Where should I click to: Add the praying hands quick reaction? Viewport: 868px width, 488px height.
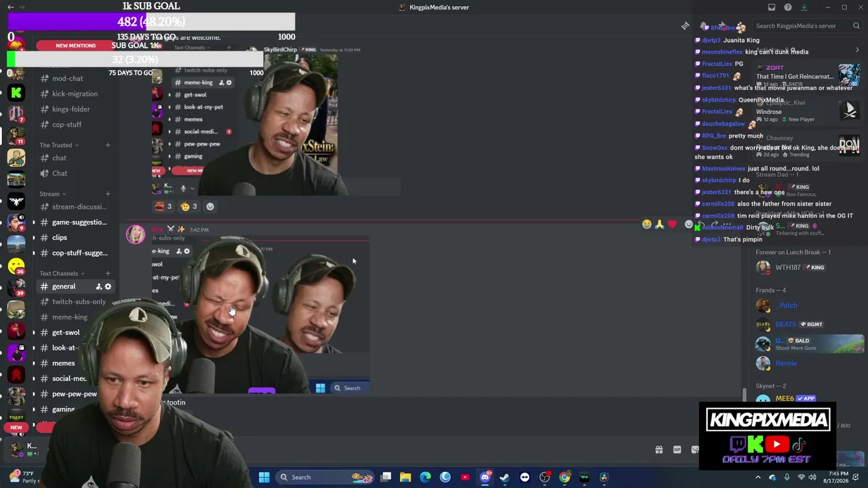click(x=659, y=224)
